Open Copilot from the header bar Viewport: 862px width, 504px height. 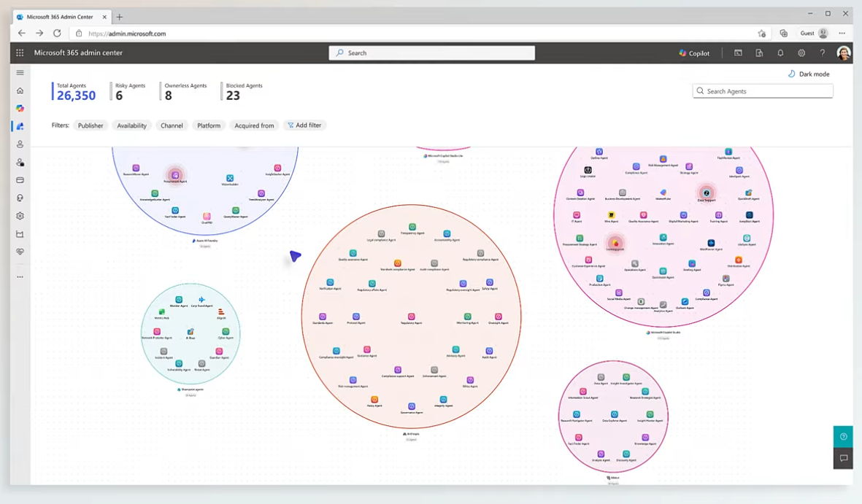[694, 53]
